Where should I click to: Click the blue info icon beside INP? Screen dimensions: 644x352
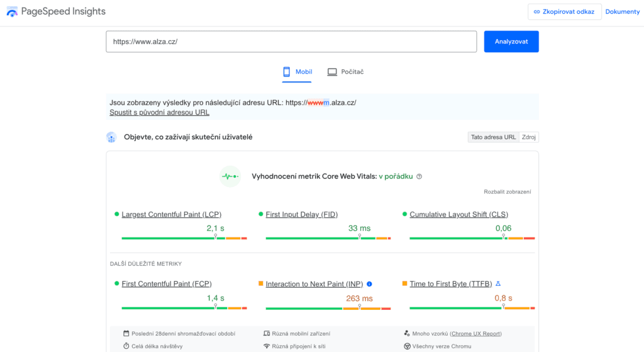(x=369, y=284)
